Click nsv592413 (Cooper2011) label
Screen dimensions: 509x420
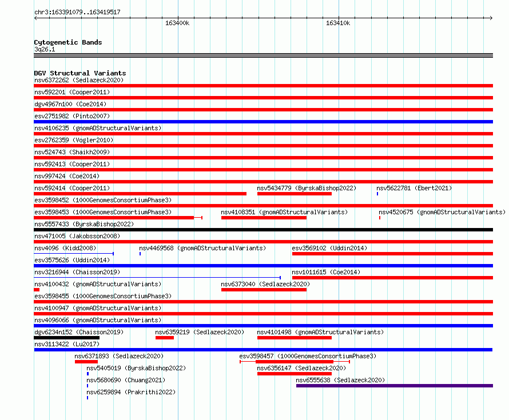(72, 164)
